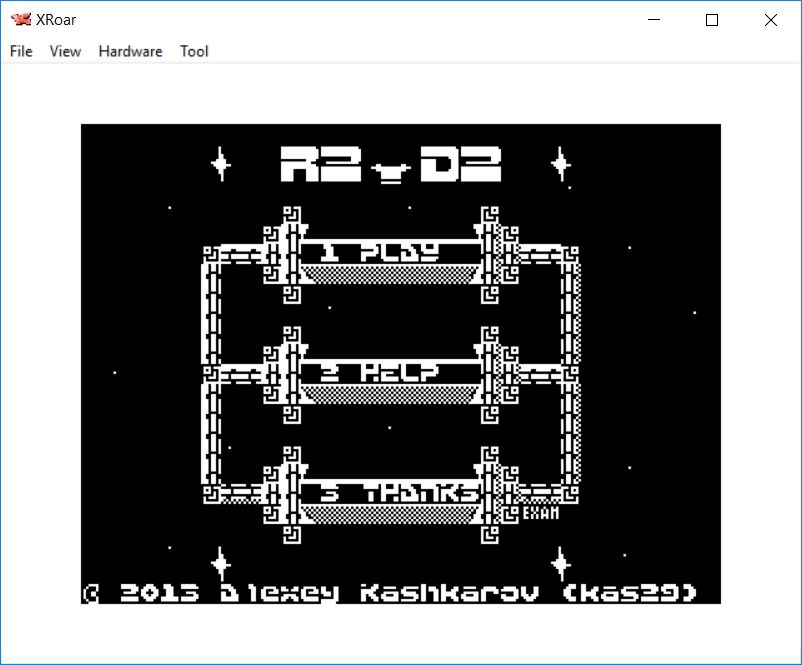Click the bottom-right large sparkle star
802x665 pixels.
561,563
